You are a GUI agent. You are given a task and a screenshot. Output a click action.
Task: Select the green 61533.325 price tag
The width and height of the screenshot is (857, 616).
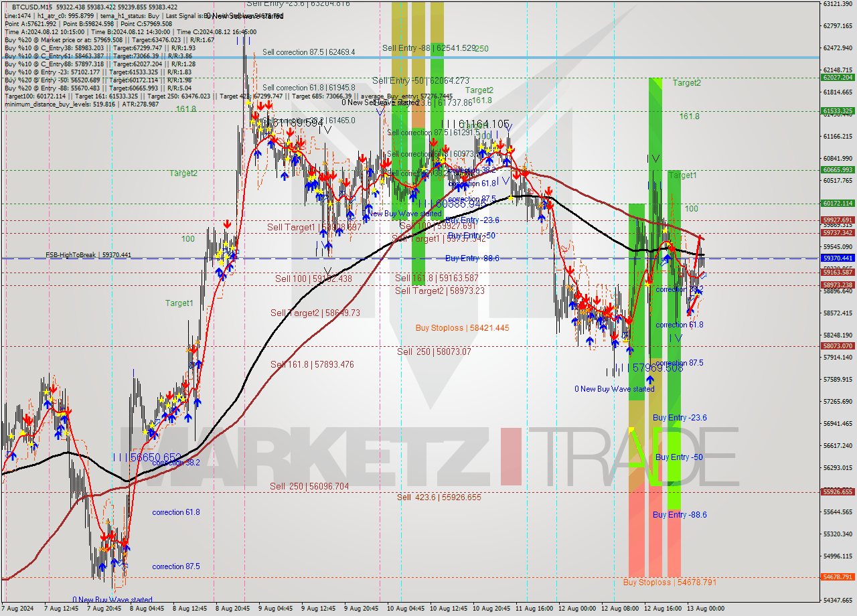838,111
